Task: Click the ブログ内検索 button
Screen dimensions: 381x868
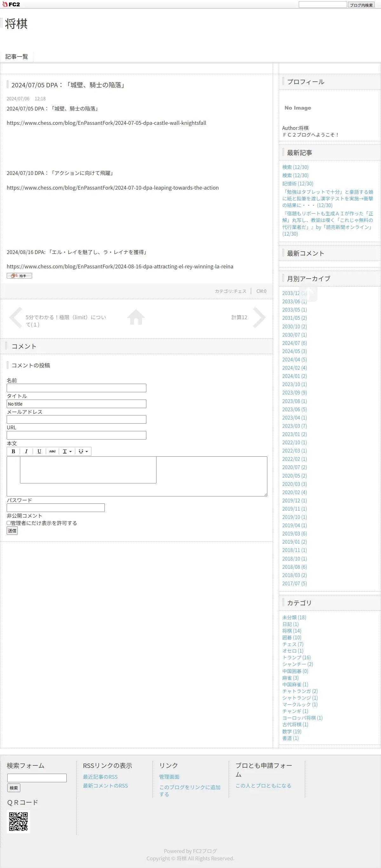Action: pos(361,5)
